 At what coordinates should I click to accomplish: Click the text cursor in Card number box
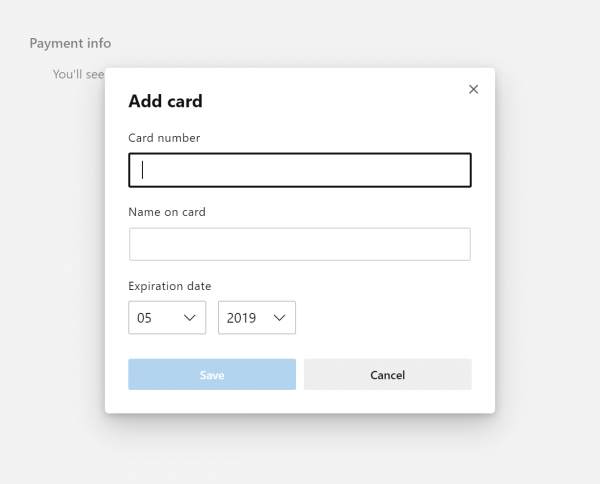coord(143,170)
